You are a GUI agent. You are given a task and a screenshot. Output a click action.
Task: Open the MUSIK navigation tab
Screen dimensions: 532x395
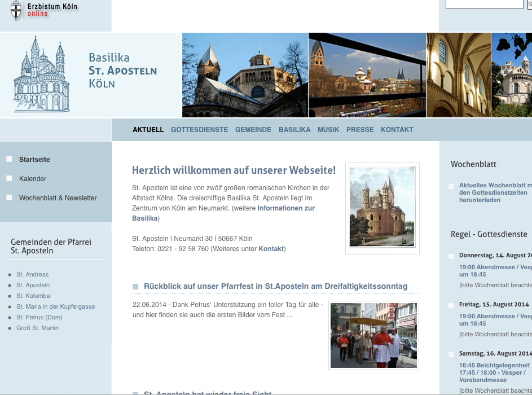[328, 130]
